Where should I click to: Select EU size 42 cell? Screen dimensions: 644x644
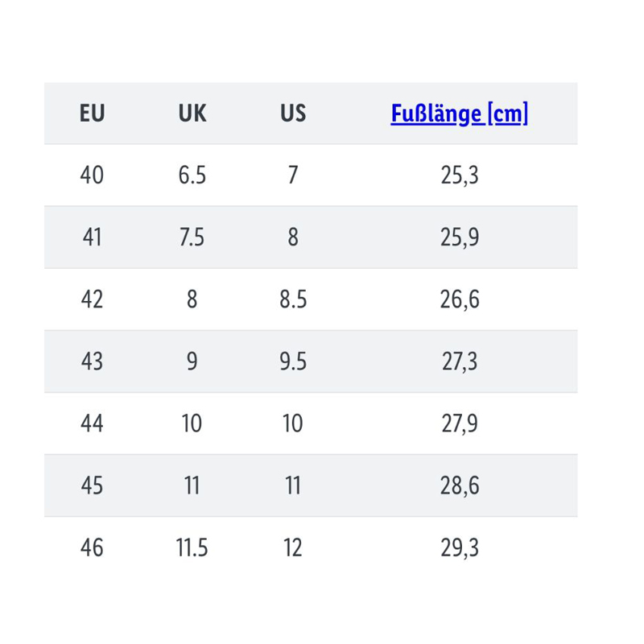(x=92, y=299)
